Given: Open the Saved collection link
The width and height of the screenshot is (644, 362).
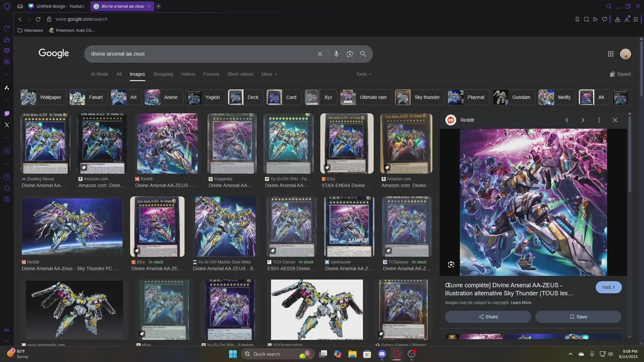Looking at the screenshot, I should coord(620,74).
